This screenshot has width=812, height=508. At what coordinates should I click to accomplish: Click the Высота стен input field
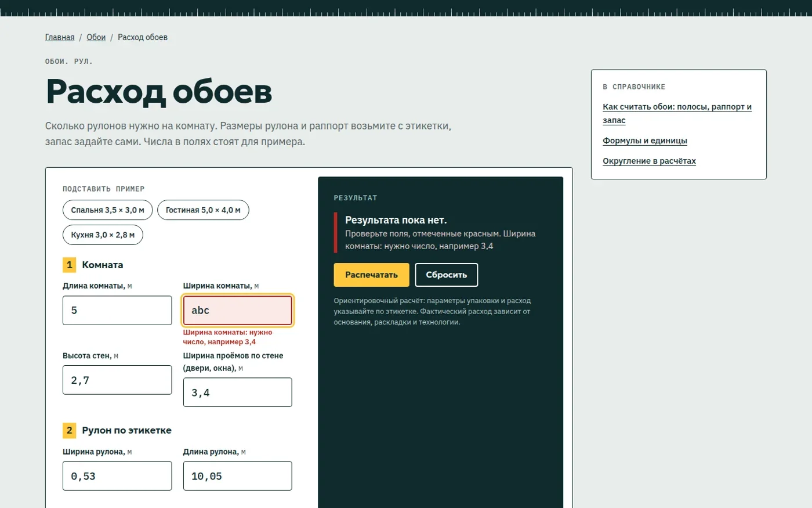117,380
